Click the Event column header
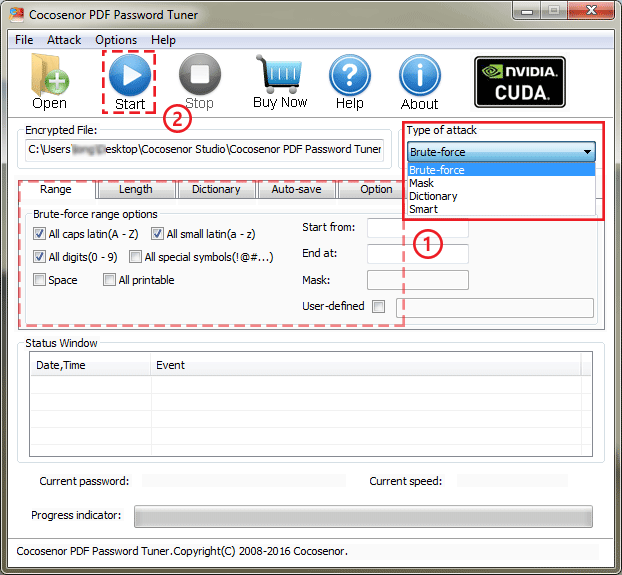This screenshot has height=575, width=622. (366, 365)
